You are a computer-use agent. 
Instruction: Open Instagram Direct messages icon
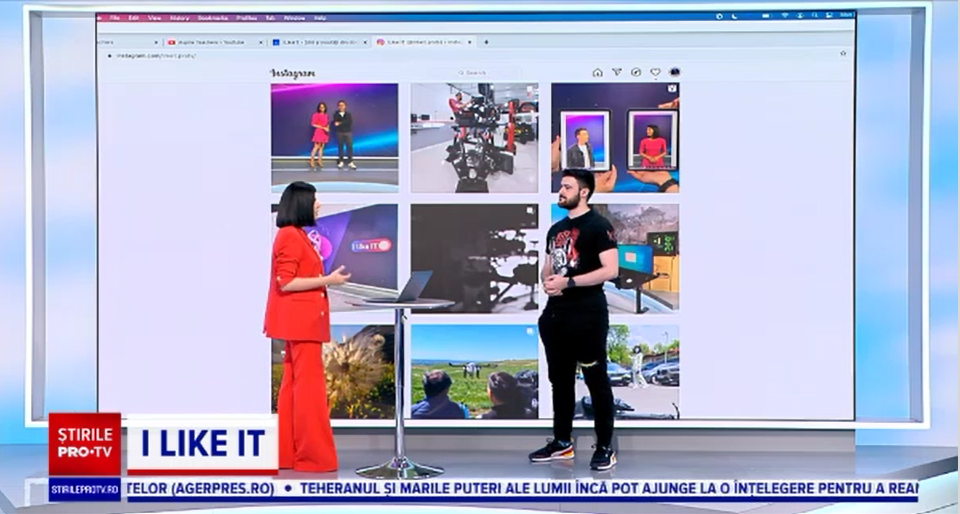pos(617,72)
